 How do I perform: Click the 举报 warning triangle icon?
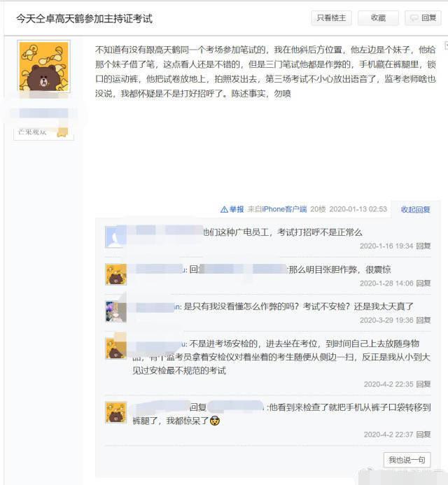(x=224, y=210)
